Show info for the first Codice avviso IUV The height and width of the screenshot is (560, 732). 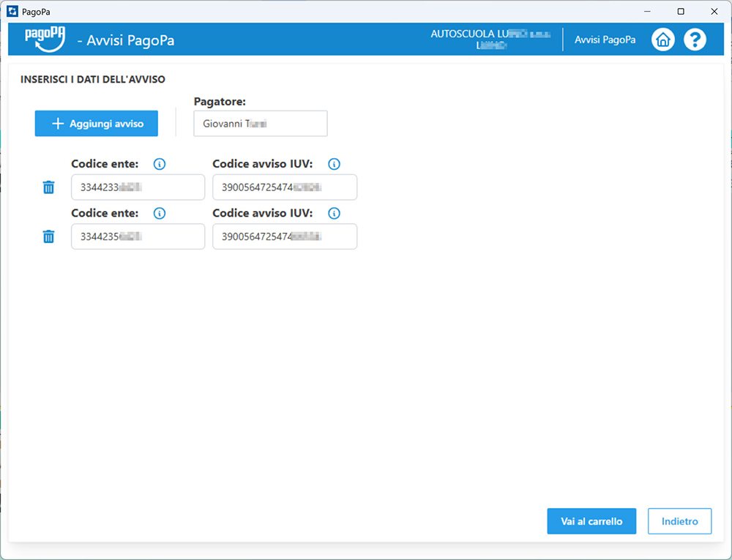point(334,164)
